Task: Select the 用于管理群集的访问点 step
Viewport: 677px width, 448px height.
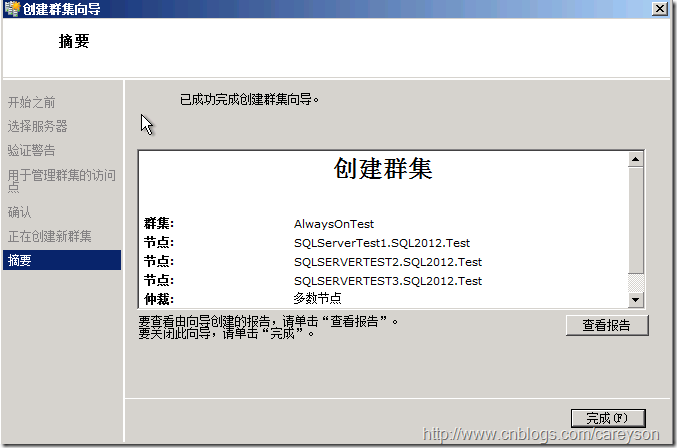Action: (62, 182)
